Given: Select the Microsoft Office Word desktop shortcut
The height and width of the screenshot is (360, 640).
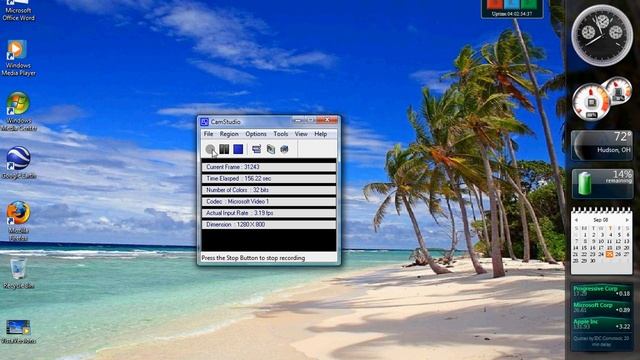Looking at the screenshot, I should [18, 10].
